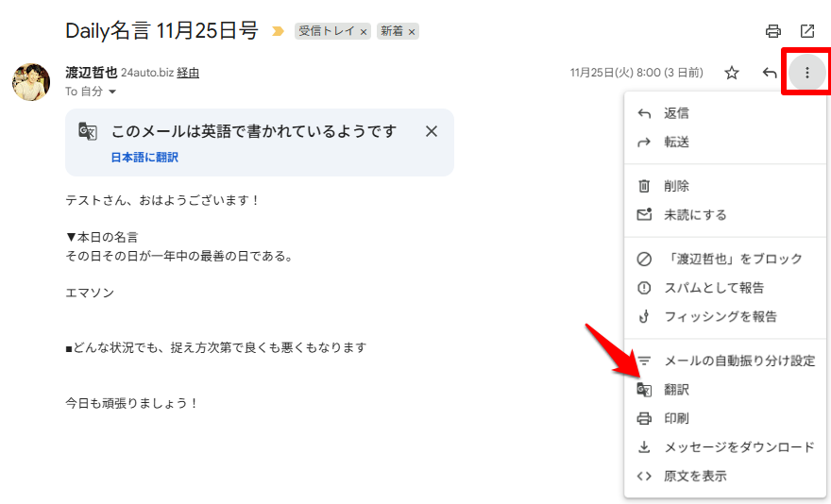Choose スパムとして報告 option
The width and height of the screenshot is (831, 504).
[x=714, y=288]
